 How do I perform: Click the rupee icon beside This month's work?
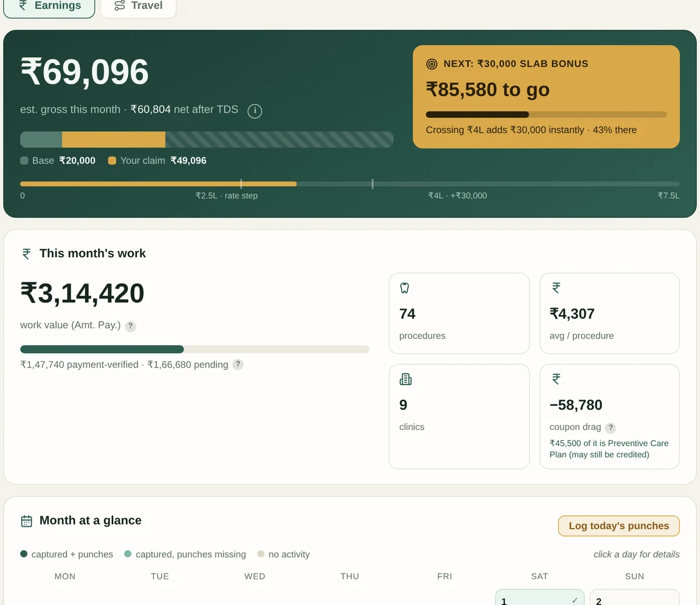coord(26,254)
